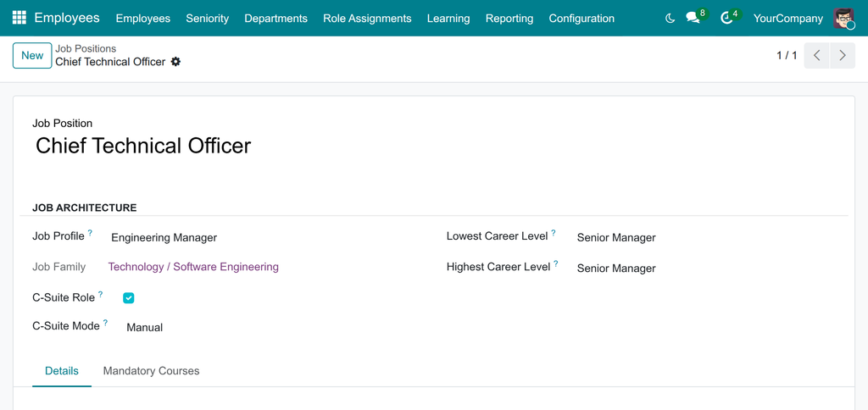Uncheck the C-Suite Role checkbox
This screenshot has height=410, width=868.
129,298
